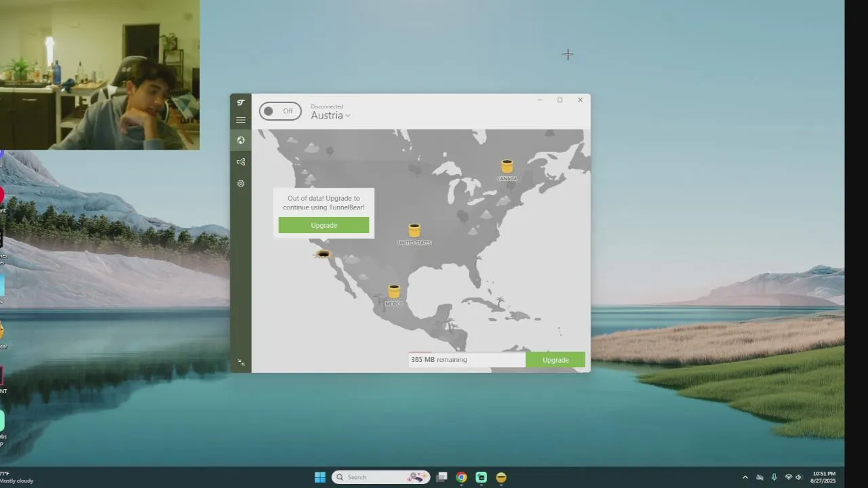The height and width of the screenshot is (488, 868).
Task: Click Upgrade in the out-of-data popup
Action: [x=323, y=225]
